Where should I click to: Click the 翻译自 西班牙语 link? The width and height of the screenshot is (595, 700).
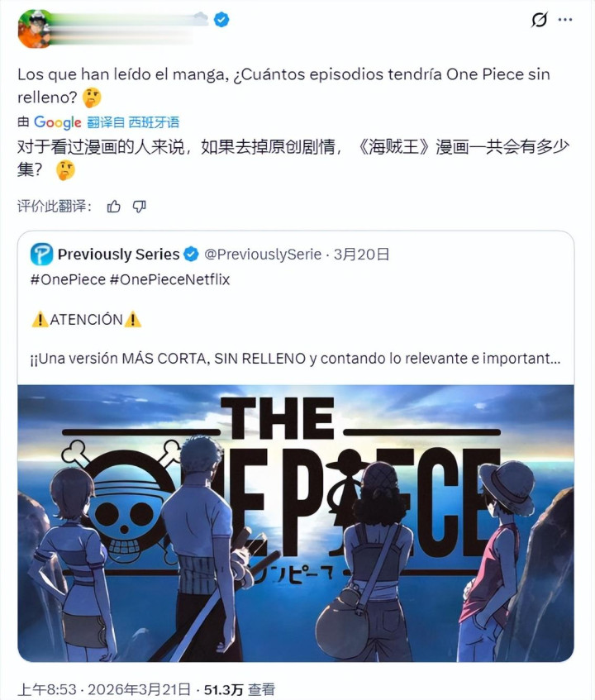point(133,121)
